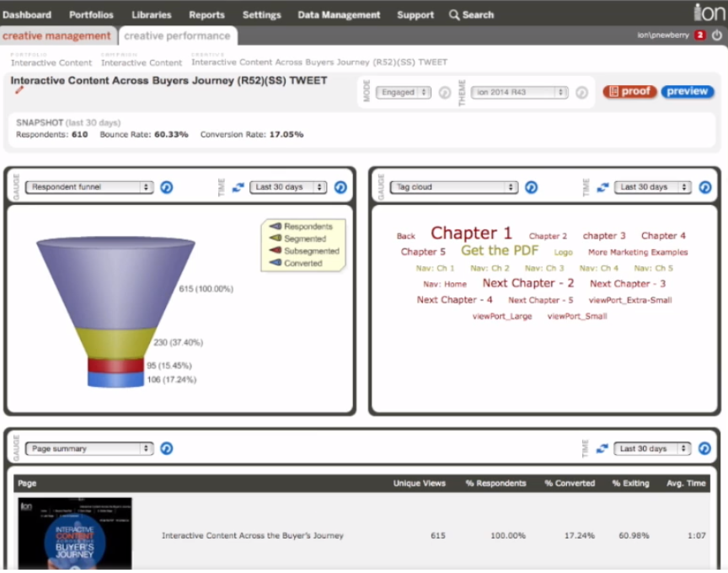Click the ion logo in the top right corner
The image size is (728, 573).
point(708,13)
